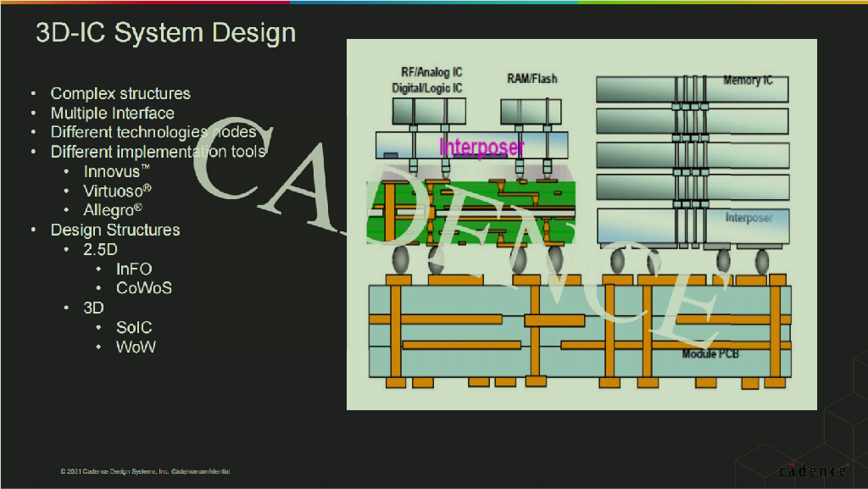Select the RAM/Flash chip block
The image size is (868, 489).
531,112
